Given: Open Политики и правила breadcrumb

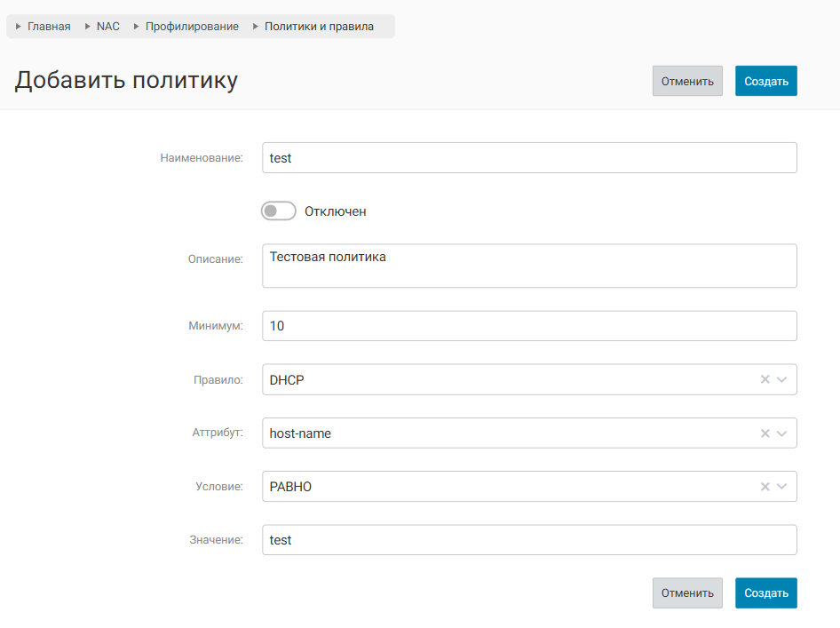Looking at the screenshot, I should pyautogui.click(x=319, y=27).
